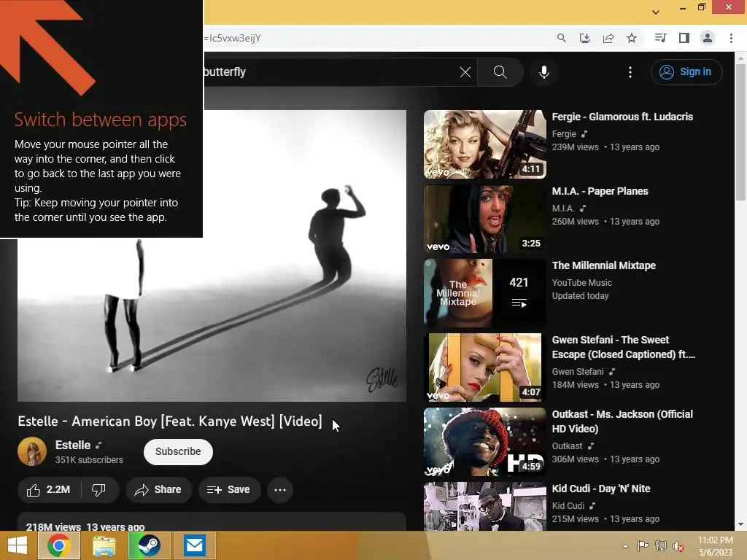This screenshot has width=747, height=560.
Task: Click 'Kid Cudi - Day 'N' Nite' title
Action: (601, 489)
